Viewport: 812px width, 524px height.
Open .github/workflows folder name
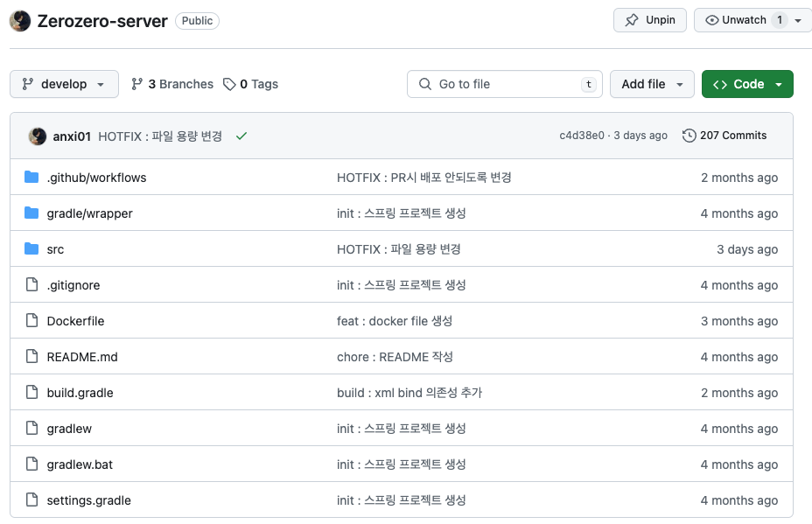click(96, 178)
